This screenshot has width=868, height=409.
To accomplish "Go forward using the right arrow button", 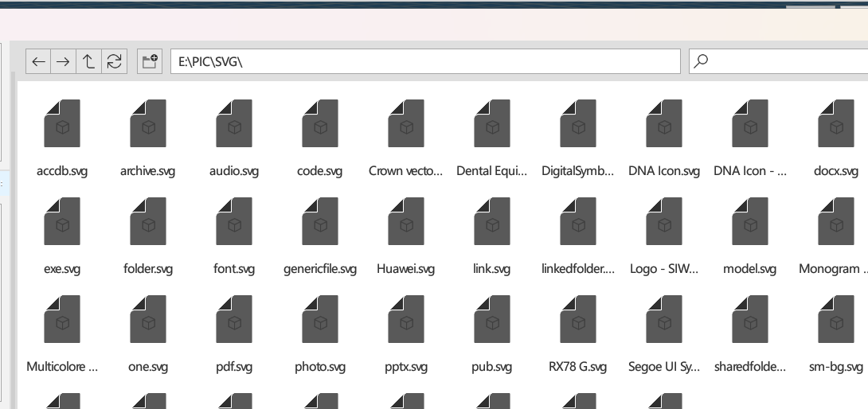I will click(63, 61).
